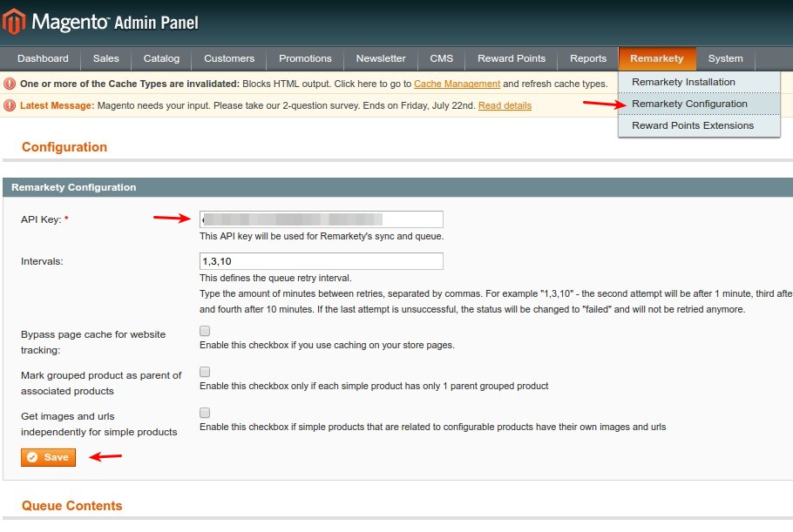This screenshot has height=532, width=793.
Task: Select Remarkety Installation from the dropdown
Action: [x=700, y=82]
